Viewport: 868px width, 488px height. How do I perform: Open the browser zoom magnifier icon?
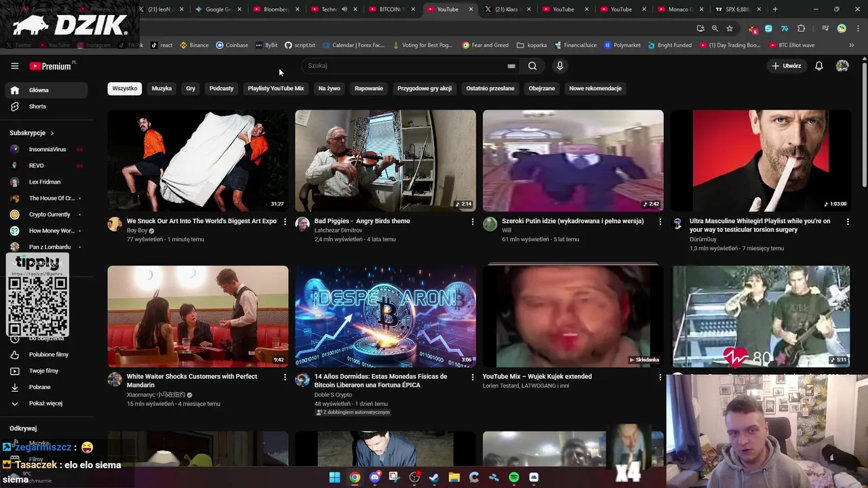coord(715,28)
